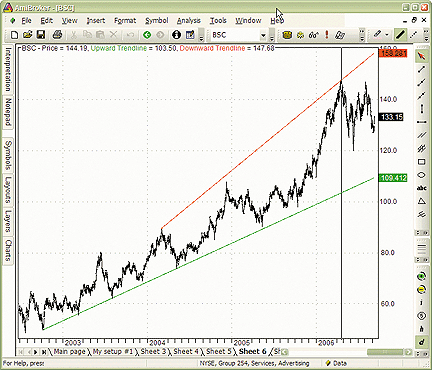The image size is (432, 370).
Task: Open the Analysis menu
Action: [x=189, y=21]
